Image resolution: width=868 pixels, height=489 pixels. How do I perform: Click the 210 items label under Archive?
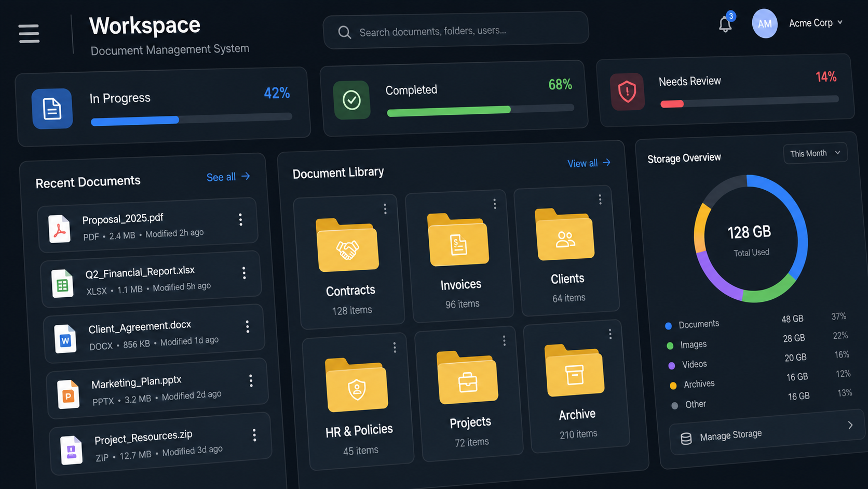[578, 434]
